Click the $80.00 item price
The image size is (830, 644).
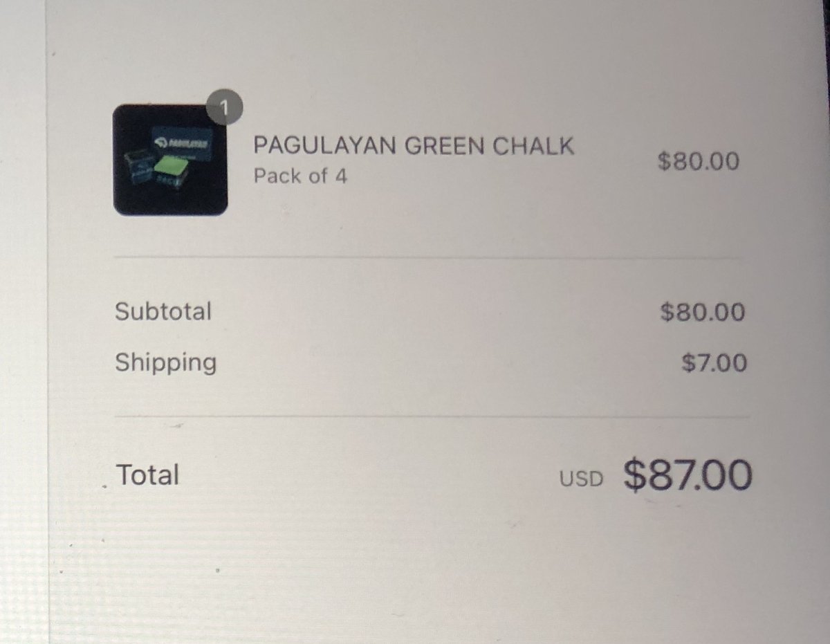(x=698, y=161)
